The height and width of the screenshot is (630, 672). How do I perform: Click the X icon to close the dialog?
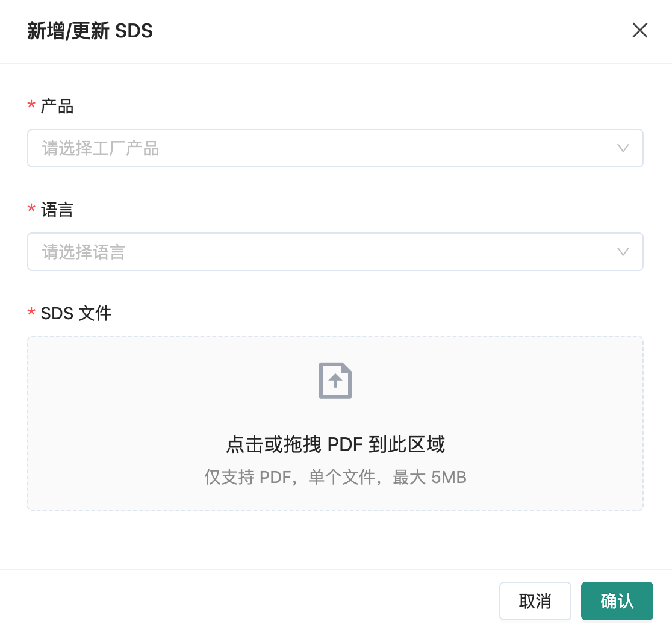[x=639, y=30]
